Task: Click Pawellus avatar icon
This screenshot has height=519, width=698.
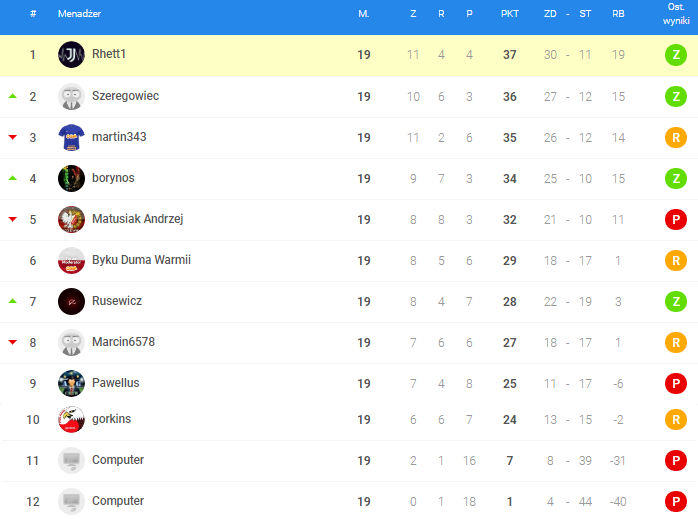Action: (71, 383)
